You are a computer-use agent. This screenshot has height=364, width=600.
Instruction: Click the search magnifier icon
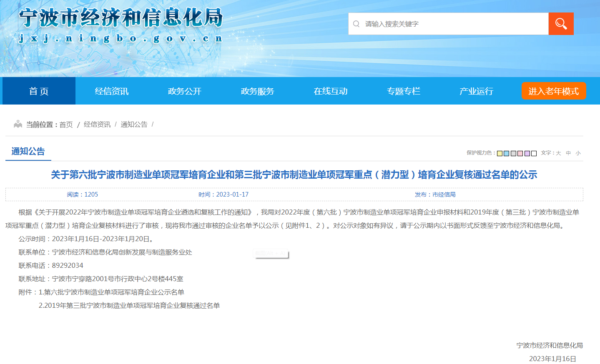pyautogui.click(x=561, y=23)
